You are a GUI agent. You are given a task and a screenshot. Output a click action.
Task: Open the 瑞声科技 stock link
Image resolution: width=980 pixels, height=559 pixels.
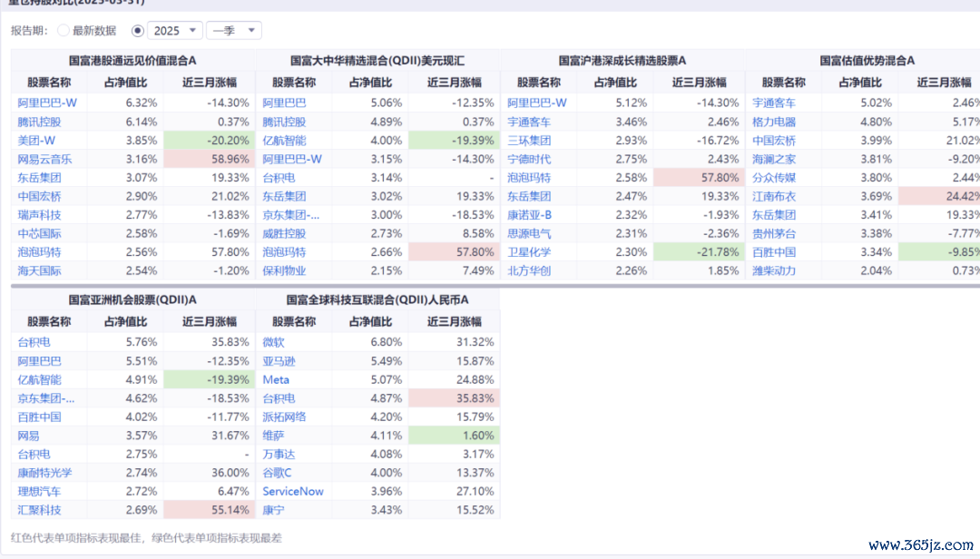tap(39, 215)
